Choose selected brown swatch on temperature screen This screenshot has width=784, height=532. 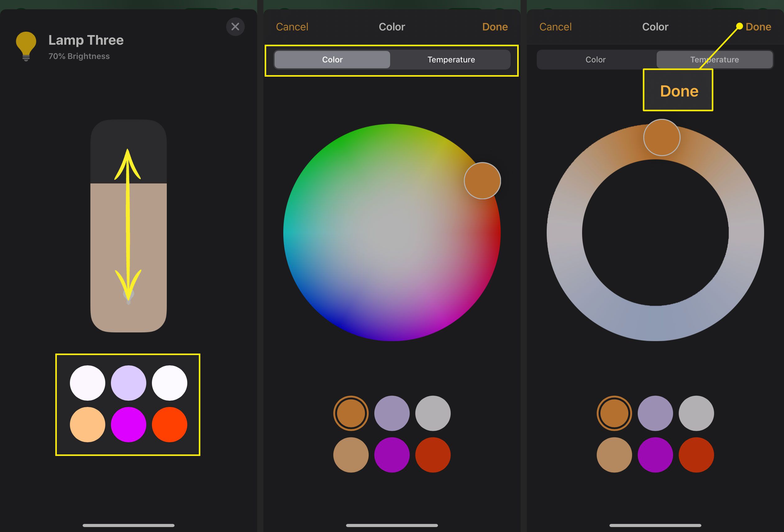click(614, 413)
